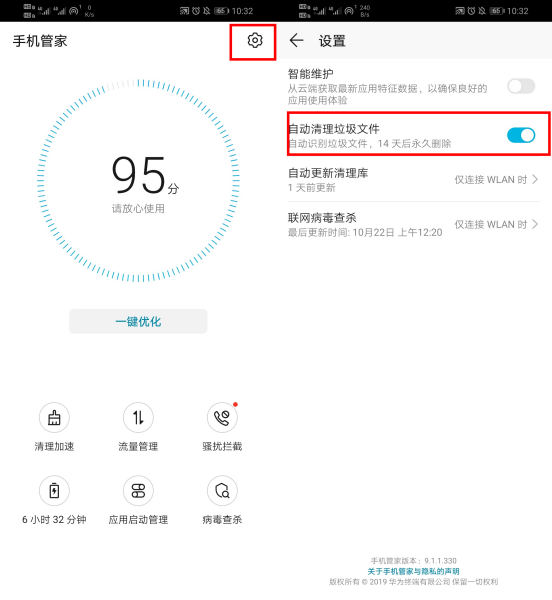The height and width of the screenshot is (600, 552).
Task: Tap the 95 分 score circle
Action: (138, 180)
